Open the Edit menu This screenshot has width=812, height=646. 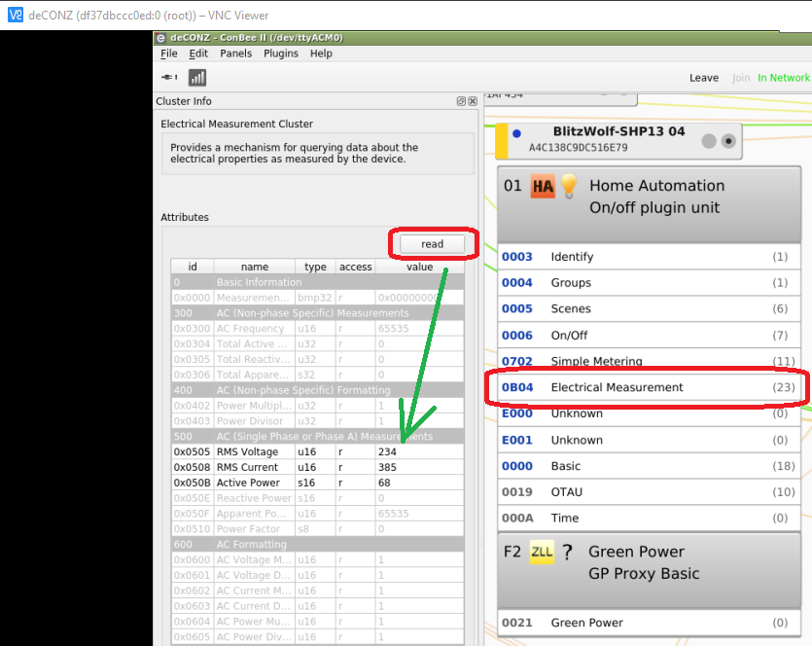coord(198,54)
